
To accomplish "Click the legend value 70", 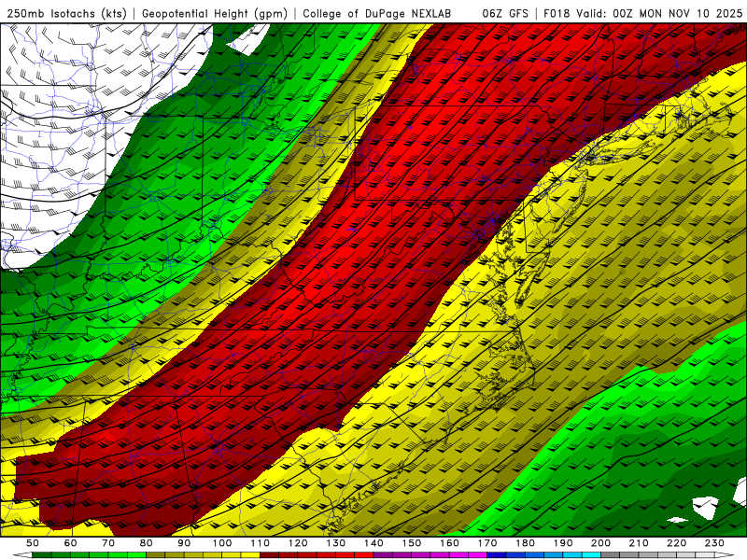I will click(108, 543).
